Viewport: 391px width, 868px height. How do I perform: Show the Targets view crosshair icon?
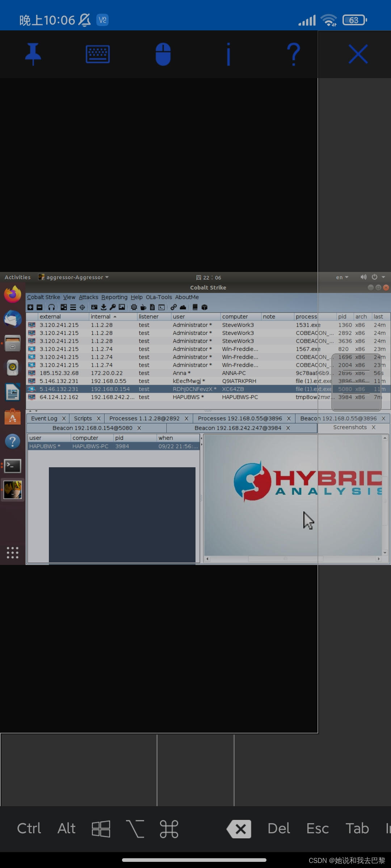point(82,307)
